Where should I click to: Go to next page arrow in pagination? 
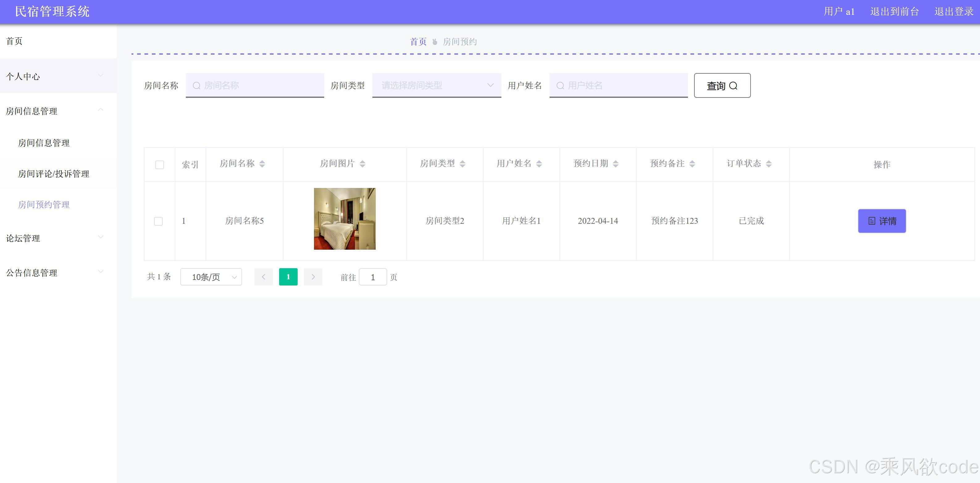click(x=313, y=277)
